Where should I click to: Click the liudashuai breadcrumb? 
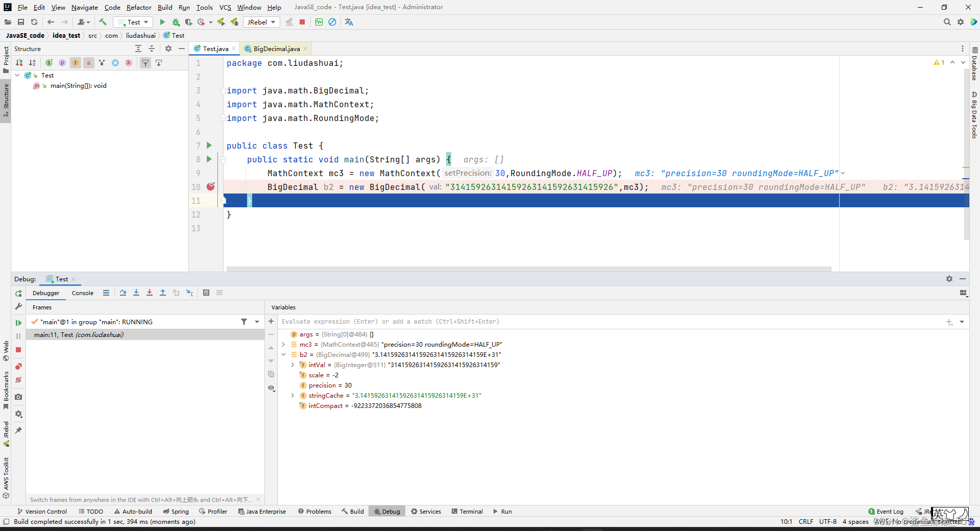pyautogui.click(x=141, y=35)
